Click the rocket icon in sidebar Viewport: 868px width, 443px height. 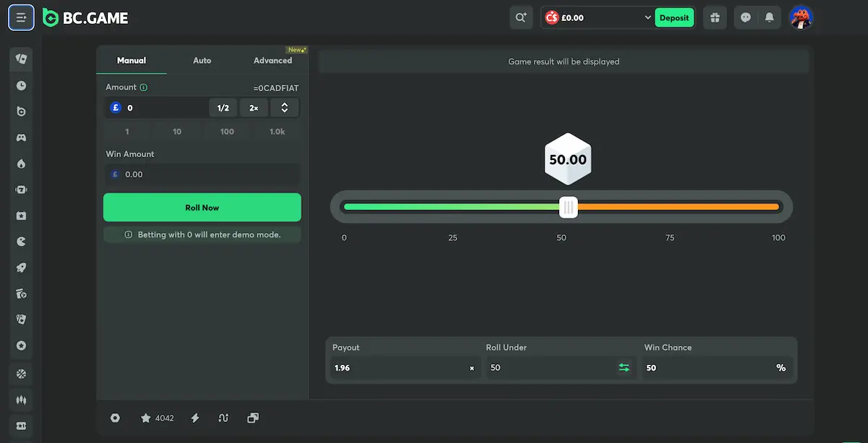21,267
